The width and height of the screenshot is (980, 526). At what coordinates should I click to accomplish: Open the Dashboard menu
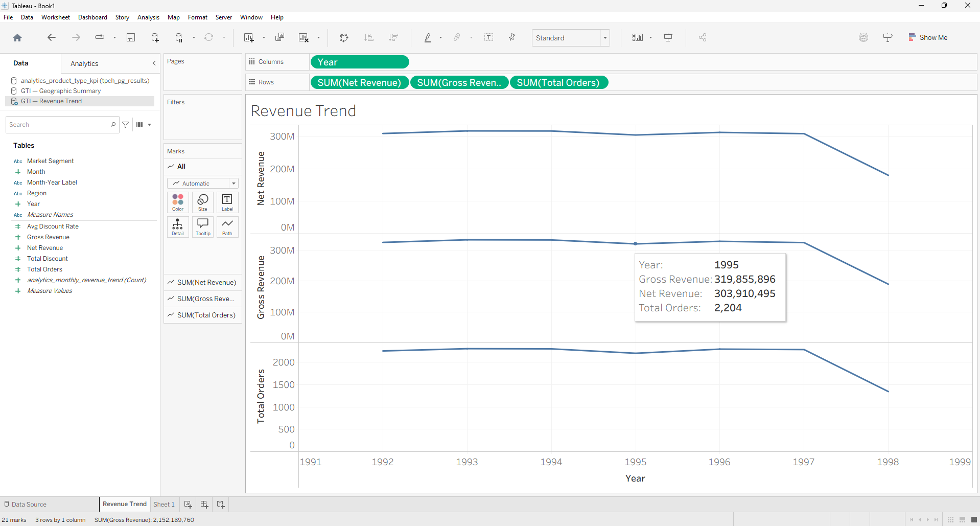coord(92,17)
